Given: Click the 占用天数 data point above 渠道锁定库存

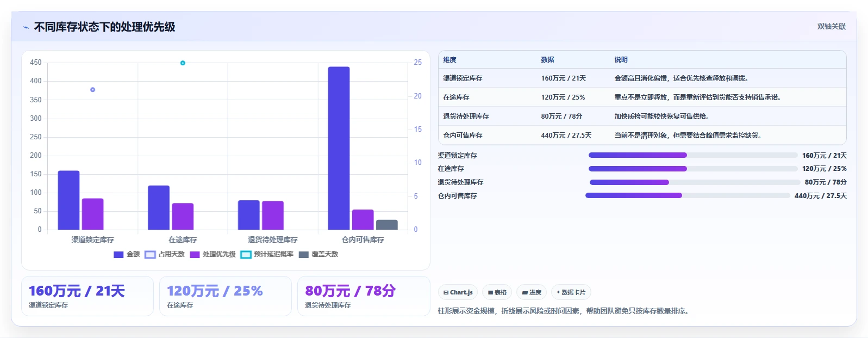Looking at the screenshot, I should (x=92, y=90).
